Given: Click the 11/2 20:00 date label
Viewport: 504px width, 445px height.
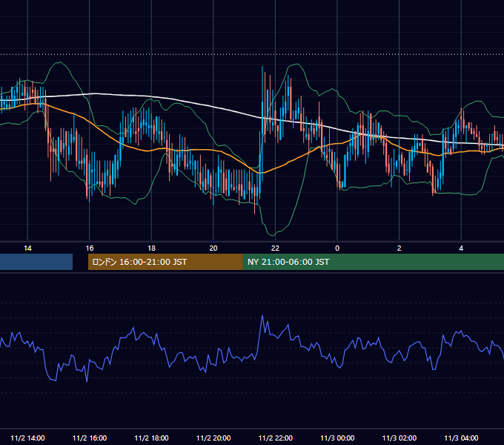Looking at the screenshot, I should click(x=213, y=438).
